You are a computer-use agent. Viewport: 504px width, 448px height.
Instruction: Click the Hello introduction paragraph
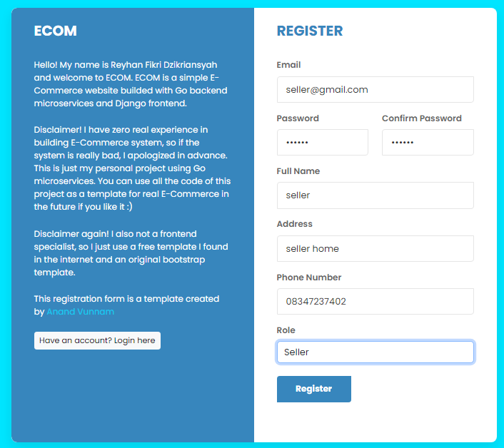pyautogui.click(x=131, y=84)
